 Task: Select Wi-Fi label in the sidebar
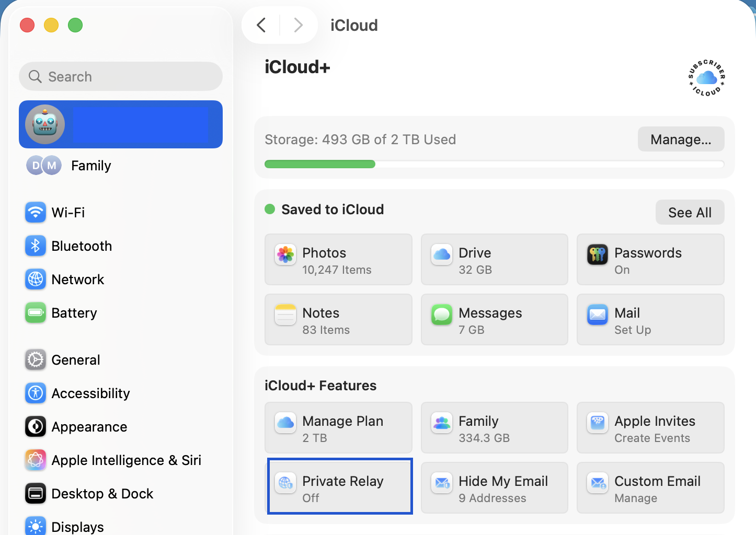tap(68, 213)
